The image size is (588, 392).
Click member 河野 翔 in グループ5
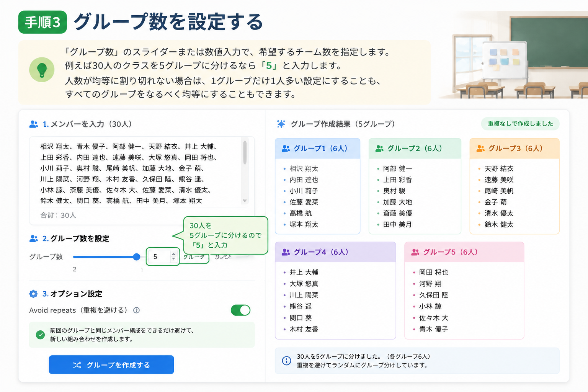[430, 284]
